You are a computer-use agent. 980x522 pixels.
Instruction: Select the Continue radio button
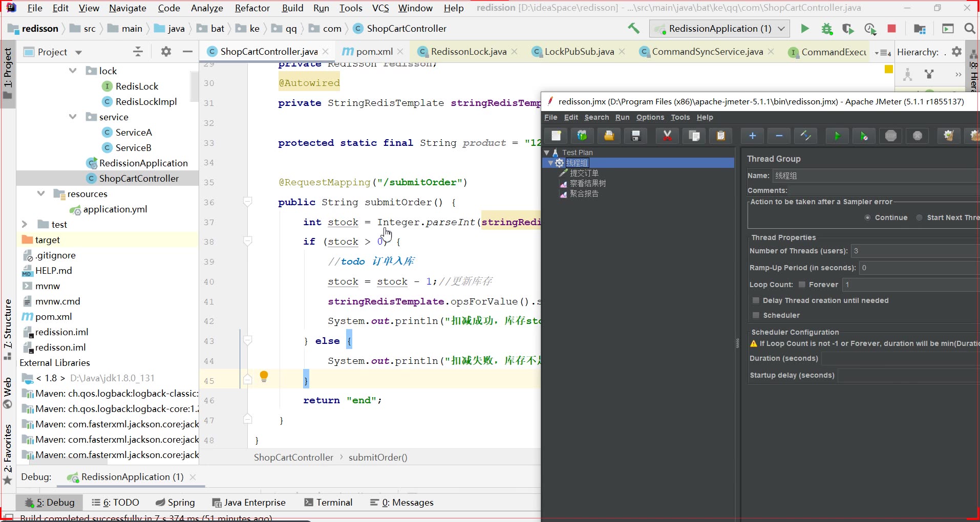867,217
